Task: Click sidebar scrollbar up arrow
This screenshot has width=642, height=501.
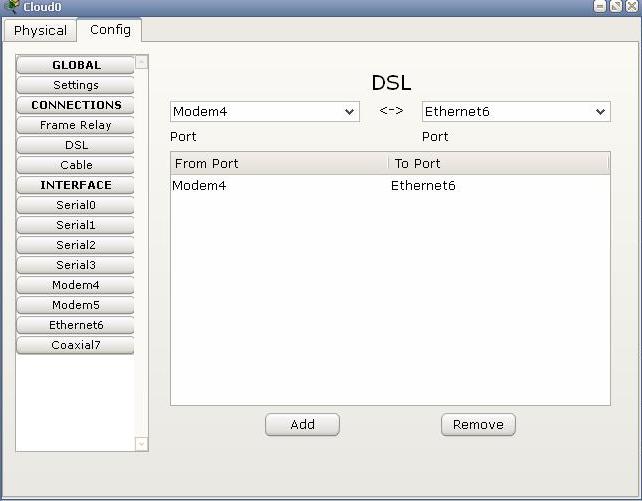Action: tap(142, 62)
